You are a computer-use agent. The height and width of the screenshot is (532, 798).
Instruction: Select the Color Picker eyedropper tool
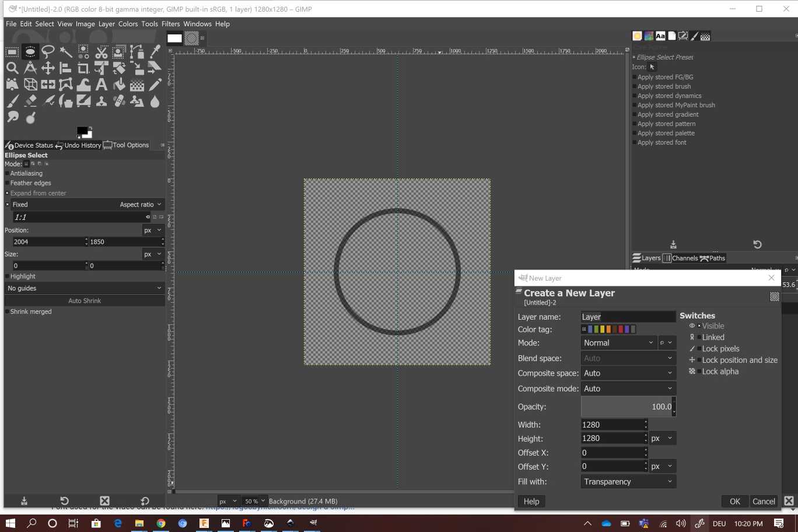(x=155, y=52)
